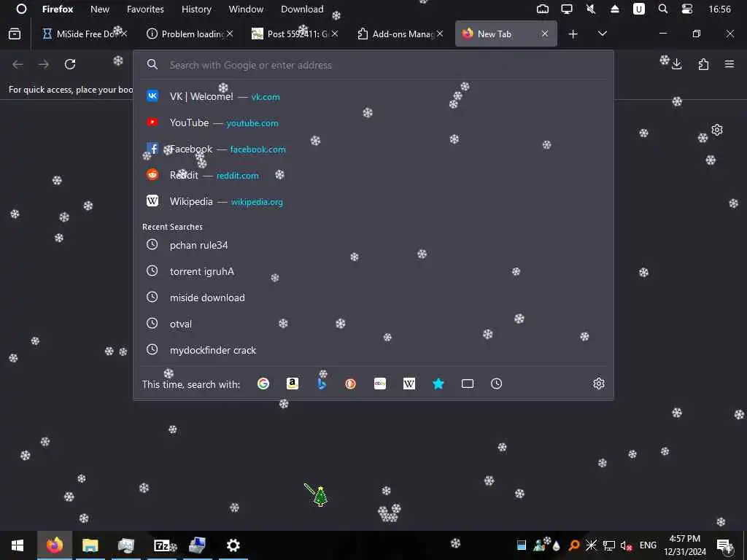Select recent search 'otval'
747x560 pixels.
pyautogui.click(x=373, y=324)
